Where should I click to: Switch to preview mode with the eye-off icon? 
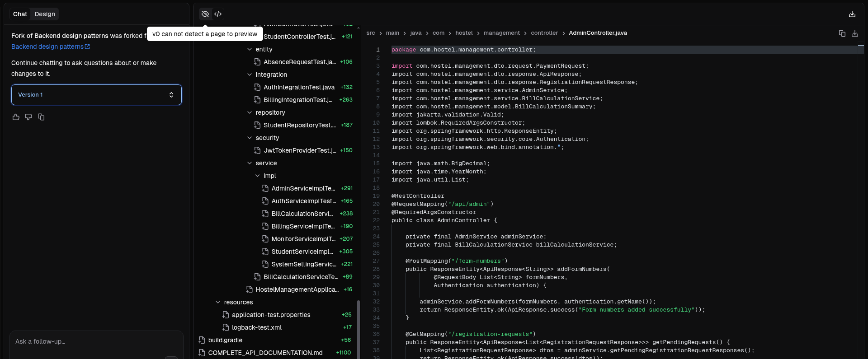(205, 14)
